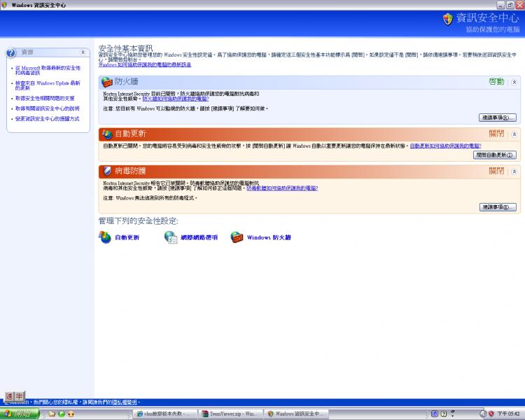Collapse the 病毒防護 section chevron
Image resolution: width=525 pixels, height=420 pixels.
coord(514,171)
